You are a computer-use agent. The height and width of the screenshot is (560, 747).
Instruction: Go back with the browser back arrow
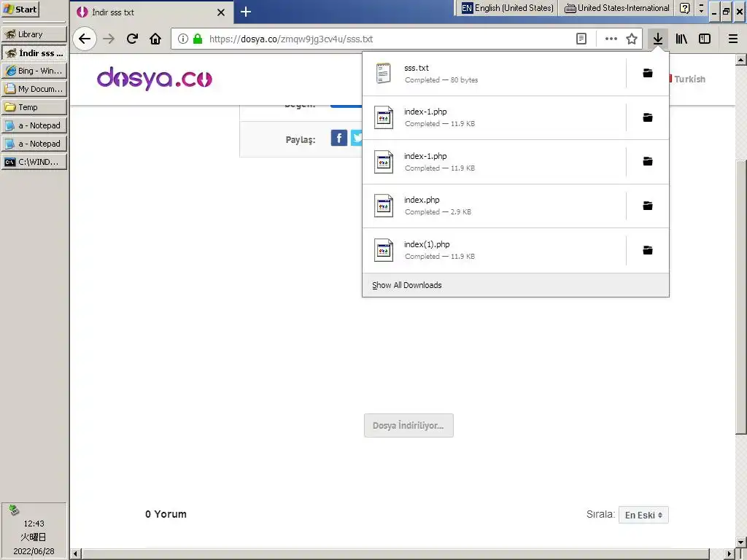pyautogui.click(x=85, y=39)
